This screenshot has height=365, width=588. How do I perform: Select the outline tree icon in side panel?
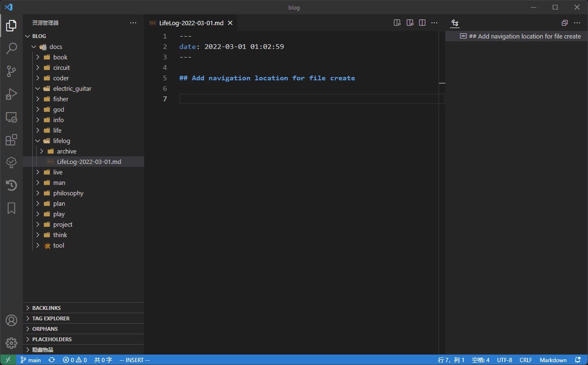tap(455, 23)
